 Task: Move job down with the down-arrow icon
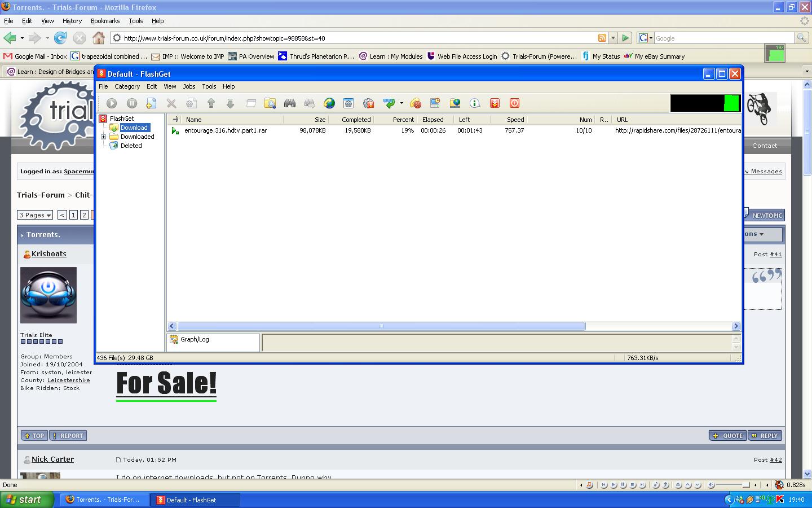click(x=230, y=103)
